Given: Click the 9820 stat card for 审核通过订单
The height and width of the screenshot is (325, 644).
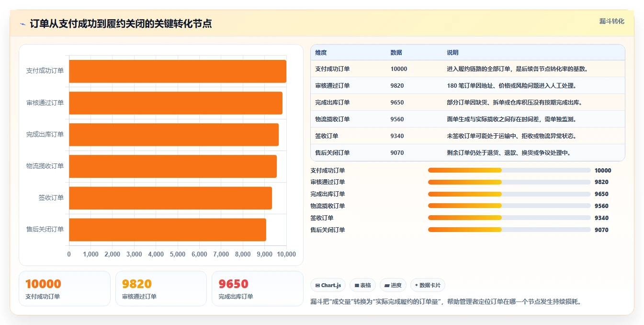Looking at the screenshot, I should tap(161, 289).
